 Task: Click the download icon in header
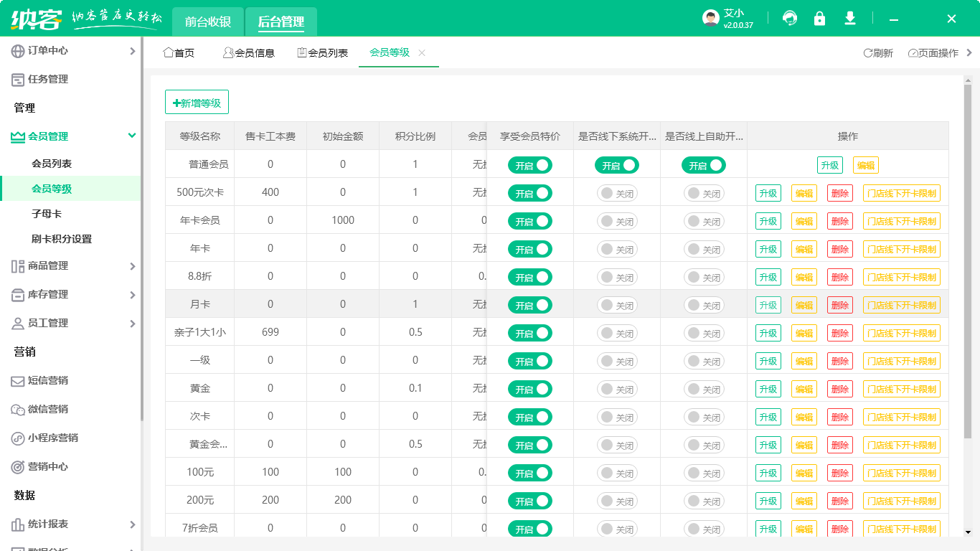850,19
